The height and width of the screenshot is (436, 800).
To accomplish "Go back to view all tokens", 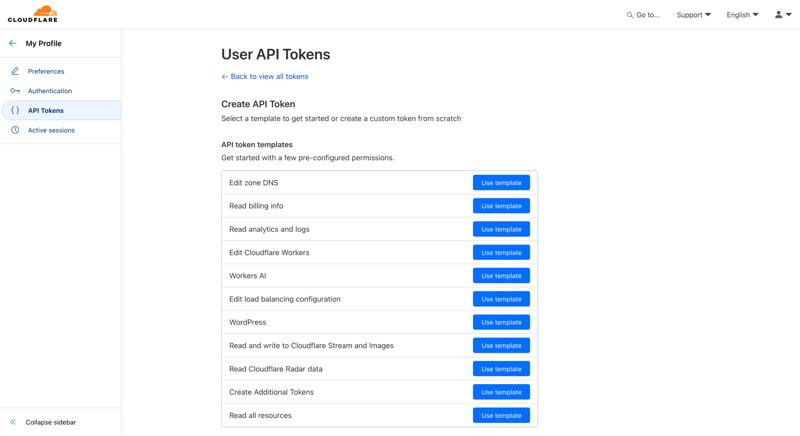I will click(x=268, y=77).
